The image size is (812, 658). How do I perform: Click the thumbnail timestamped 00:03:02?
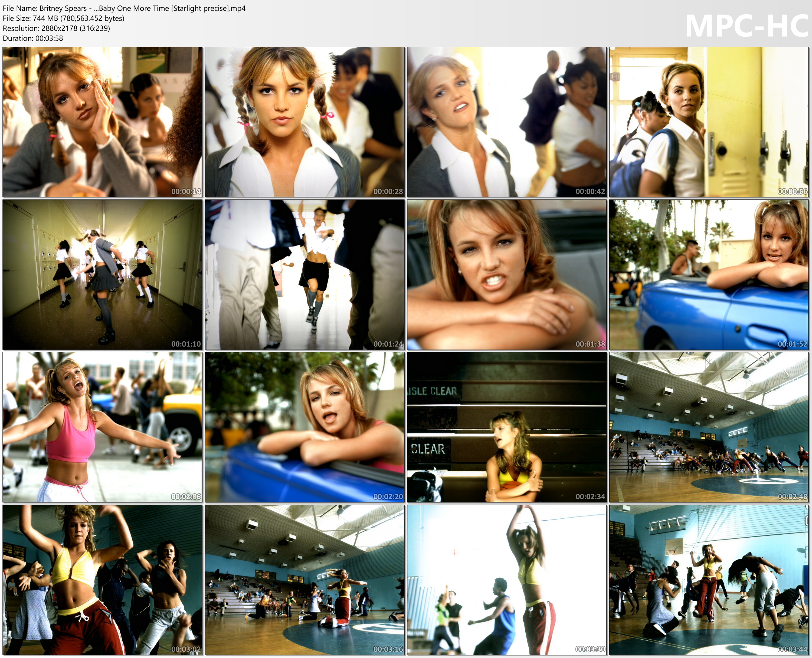click(102, 580)
